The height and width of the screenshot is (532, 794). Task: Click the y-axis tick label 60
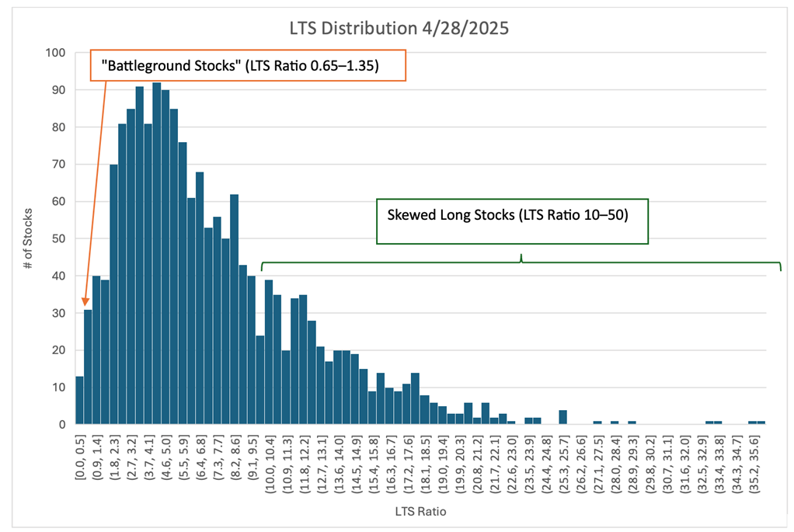pyautogui.click(x=58, y=201)
